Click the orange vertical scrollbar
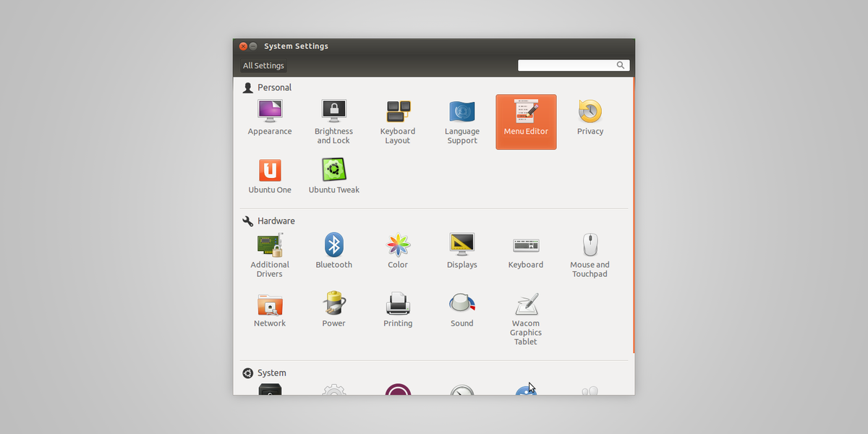868x434 pixels. [634, 216]
